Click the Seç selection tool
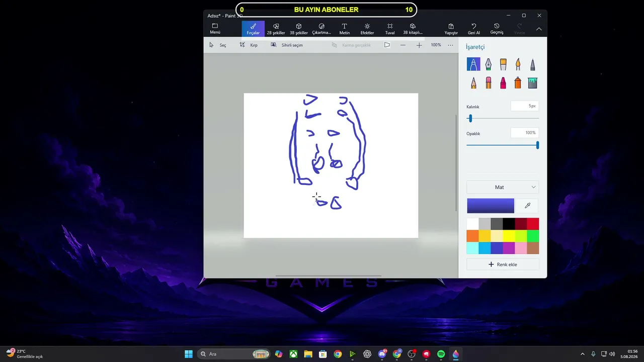The width and height of the screenshot is (644, 362). [218, 45]
